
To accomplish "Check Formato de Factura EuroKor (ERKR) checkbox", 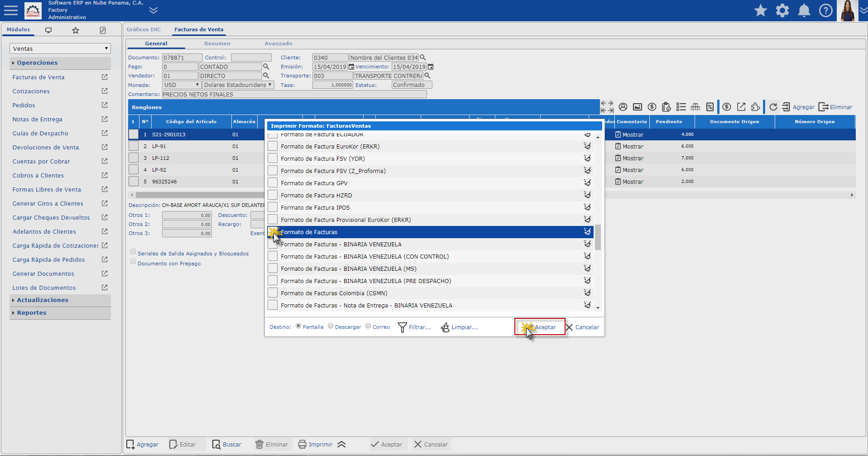I will (x=273, y=146).
